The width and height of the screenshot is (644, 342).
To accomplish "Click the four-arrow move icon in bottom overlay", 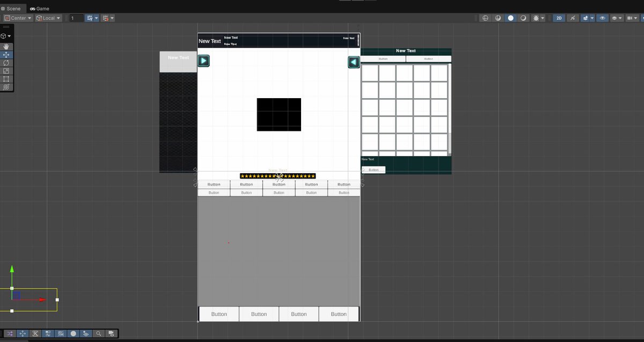I will [x=23, y=333].
